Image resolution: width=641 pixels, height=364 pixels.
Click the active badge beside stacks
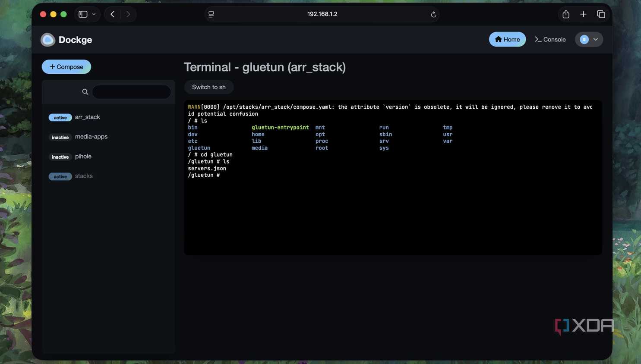coord(60,176)
